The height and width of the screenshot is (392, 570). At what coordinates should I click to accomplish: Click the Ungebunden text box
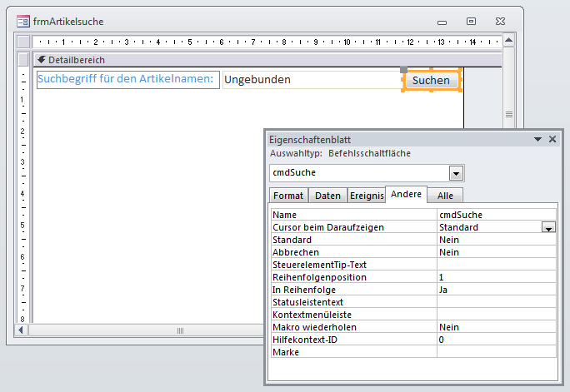tap(312, 80)
